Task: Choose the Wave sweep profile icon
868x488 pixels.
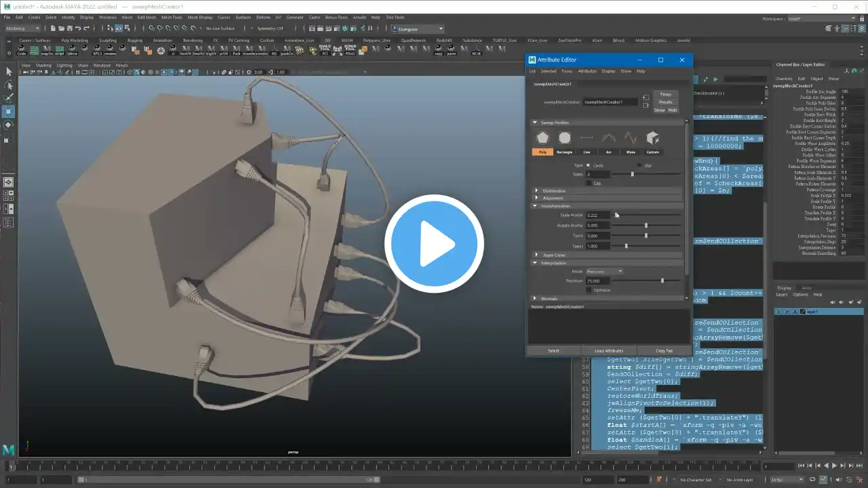Action: click(631, 138)
